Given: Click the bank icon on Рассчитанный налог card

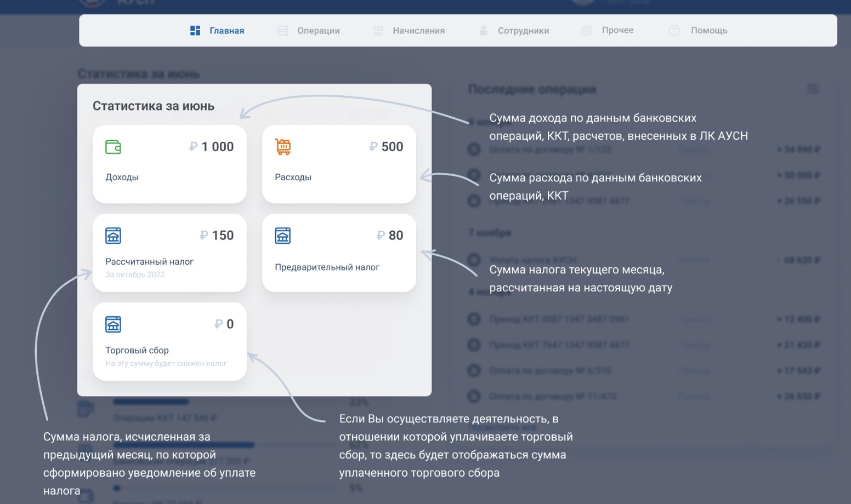Looking at the screenshot, I should [113, 236].
